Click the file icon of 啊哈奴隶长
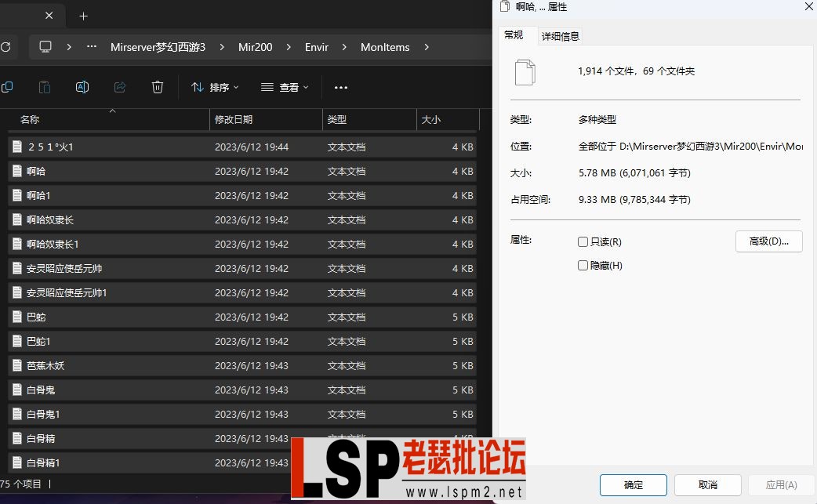This screenshot has width=817, height=504. tap(17, 219)
